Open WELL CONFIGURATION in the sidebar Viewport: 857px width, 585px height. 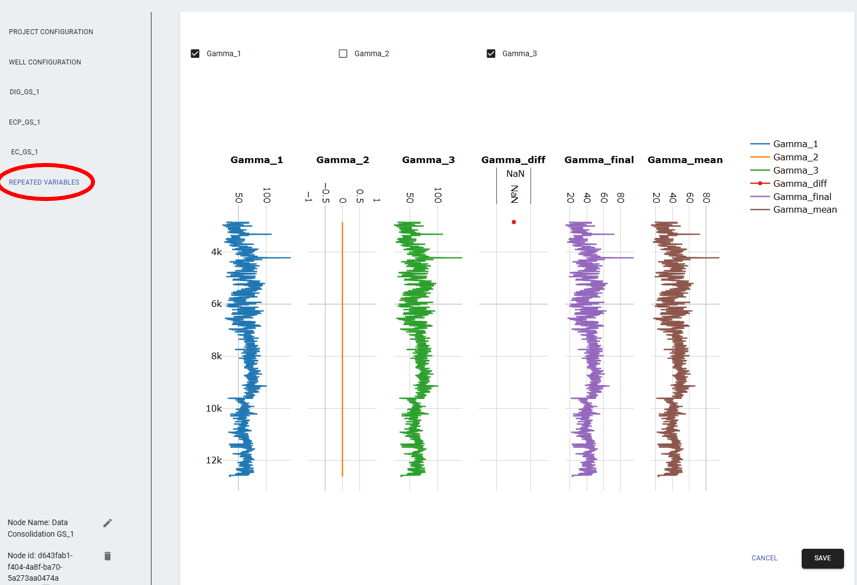pyautogui.click(x=46, y=61)
